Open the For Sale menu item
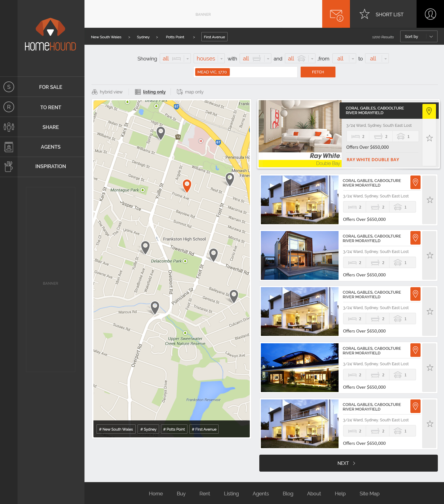This screenshot has height=504, width=444. [51, 87]
